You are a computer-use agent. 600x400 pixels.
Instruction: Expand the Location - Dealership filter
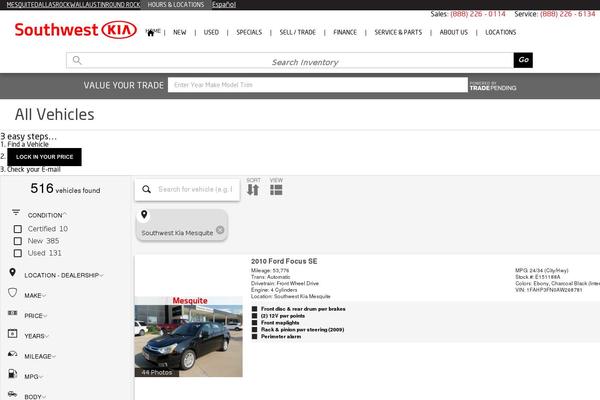[x=64, y=275]
